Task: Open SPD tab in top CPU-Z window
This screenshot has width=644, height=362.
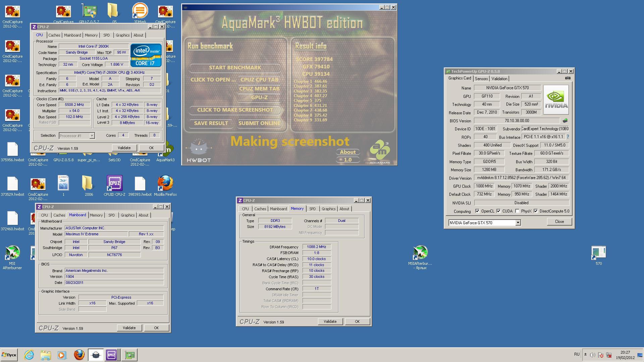Action: tap(106, 35)
